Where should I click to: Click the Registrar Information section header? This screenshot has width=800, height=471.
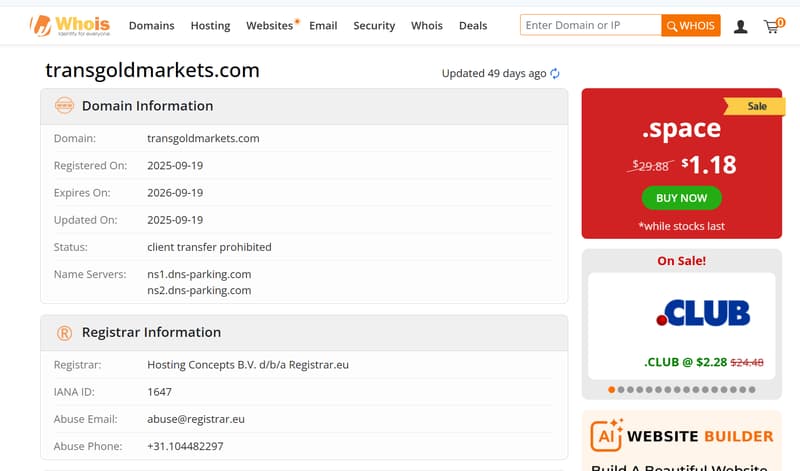click(x=304, y=333)
